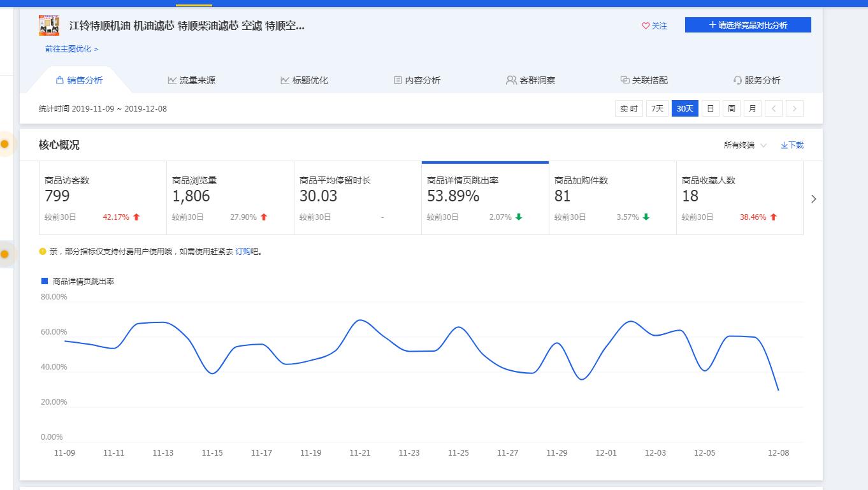Switch the time range to 实时
Viewport: 868px width, 490px height.
coord(628,108)
